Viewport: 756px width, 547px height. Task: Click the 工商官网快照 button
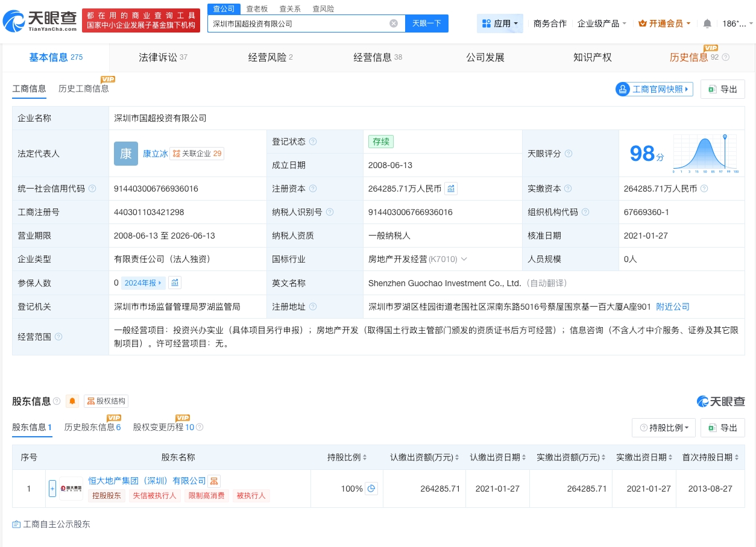click(x=654, y=89)
